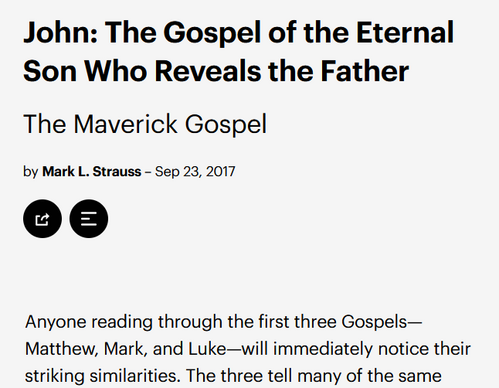Click the word 'by' before the author name

(x=30, y=172)
